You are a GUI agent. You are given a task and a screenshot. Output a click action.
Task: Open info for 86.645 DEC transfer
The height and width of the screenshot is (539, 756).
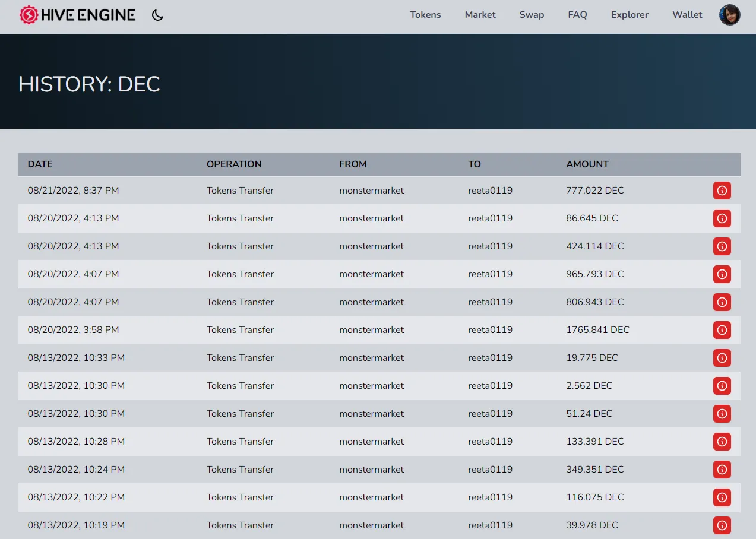pyautogui.click(x=722, y=218)
